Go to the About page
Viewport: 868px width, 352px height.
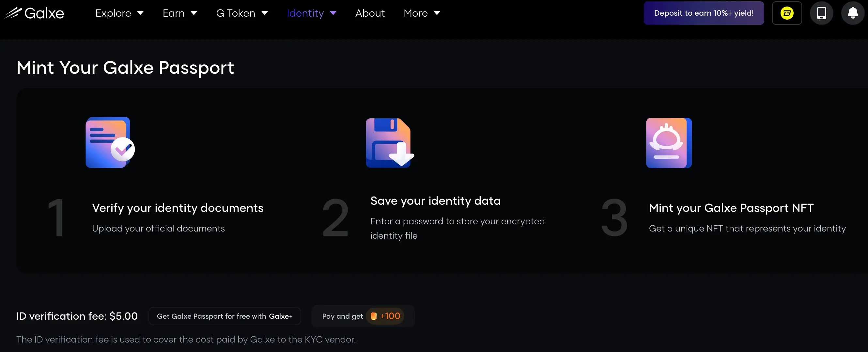click(x=370, y=13)
